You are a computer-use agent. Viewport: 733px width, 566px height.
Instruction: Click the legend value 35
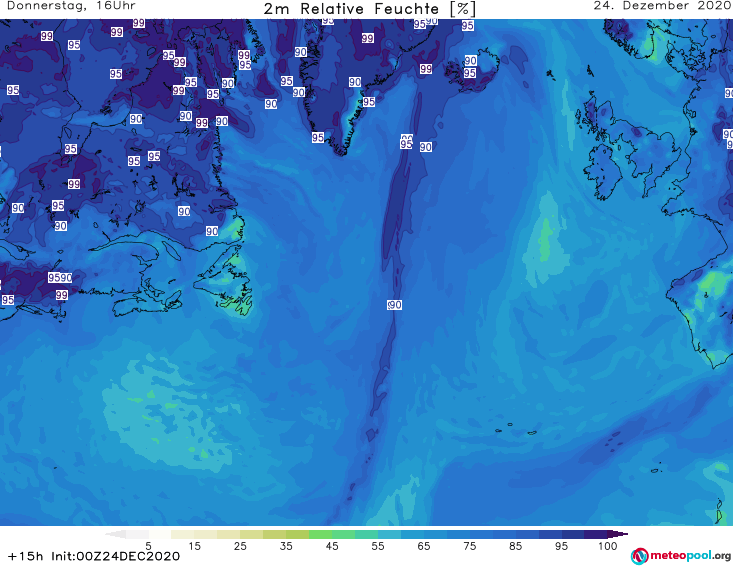pos(286,546)
